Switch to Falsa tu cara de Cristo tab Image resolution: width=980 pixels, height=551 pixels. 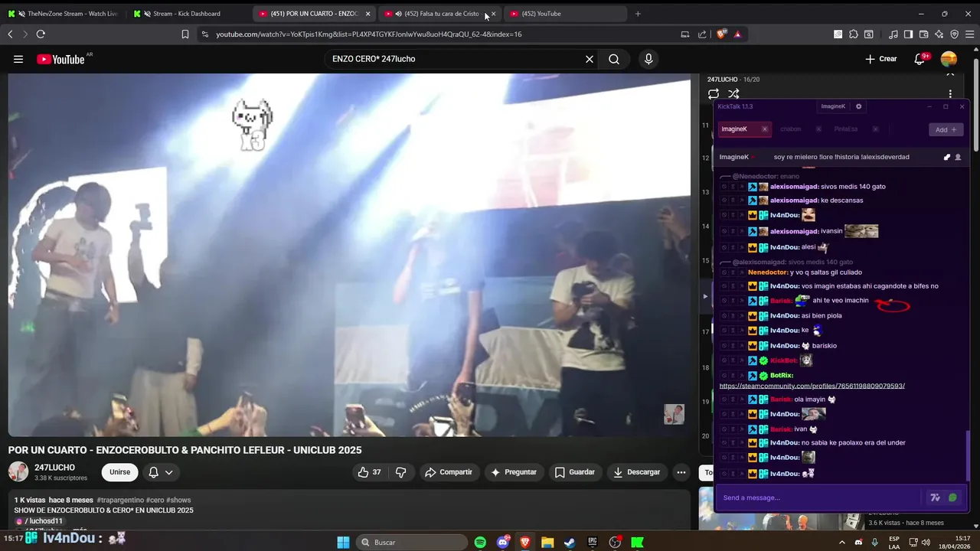pos(439,14)
